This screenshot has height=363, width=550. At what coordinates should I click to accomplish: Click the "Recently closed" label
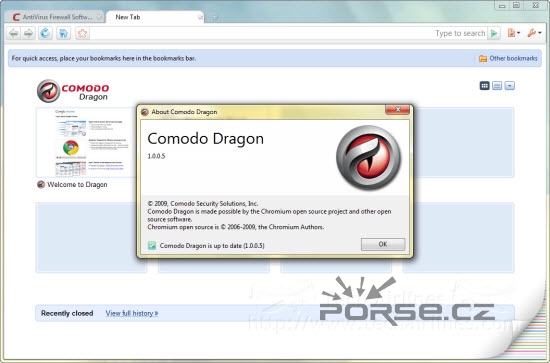[67, 313]
